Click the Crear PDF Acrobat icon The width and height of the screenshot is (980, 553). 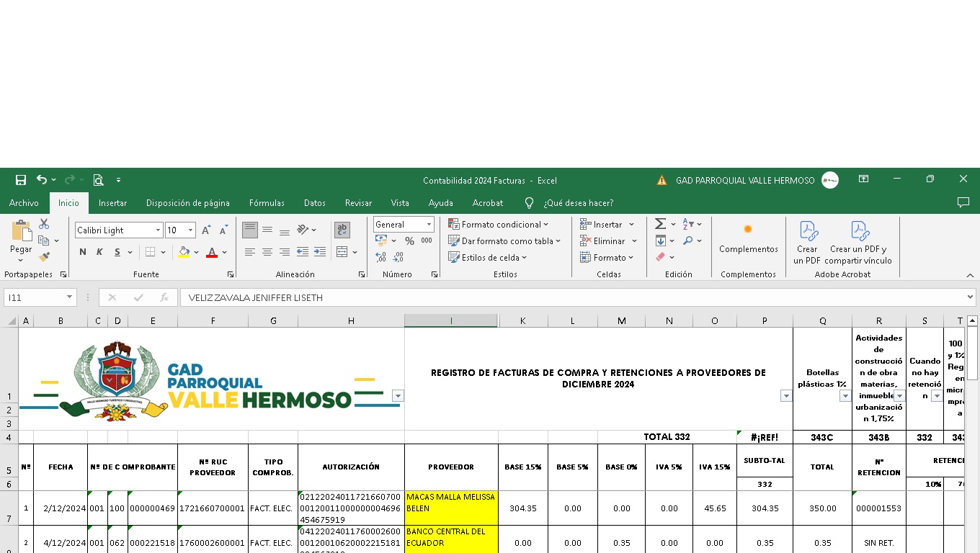pos(808,243)
